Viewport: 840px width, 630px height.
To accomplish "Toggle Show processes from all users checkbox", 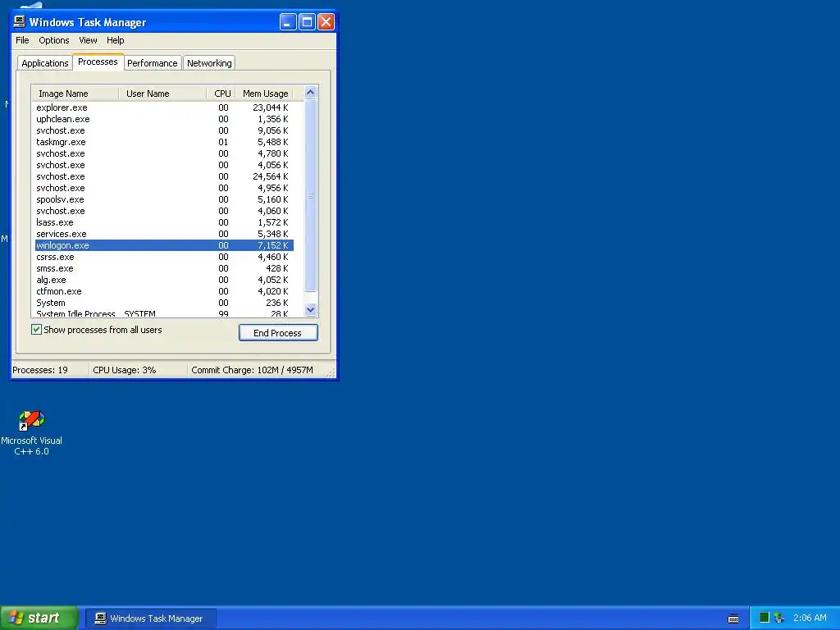I will click(x=36, y=330).
